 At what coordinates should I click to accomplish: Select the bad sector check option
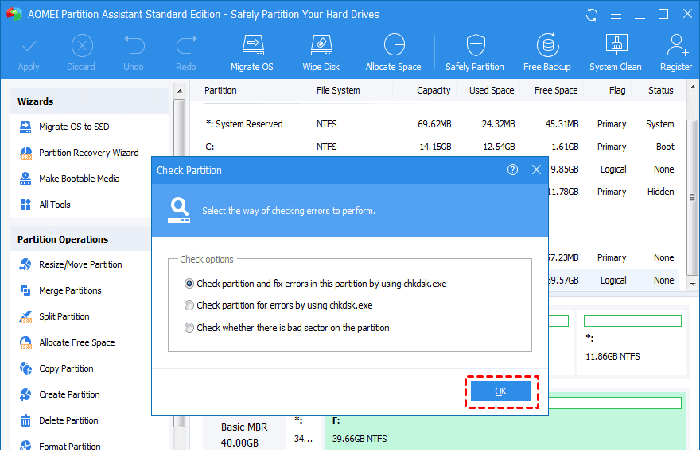tap(189, 327)
